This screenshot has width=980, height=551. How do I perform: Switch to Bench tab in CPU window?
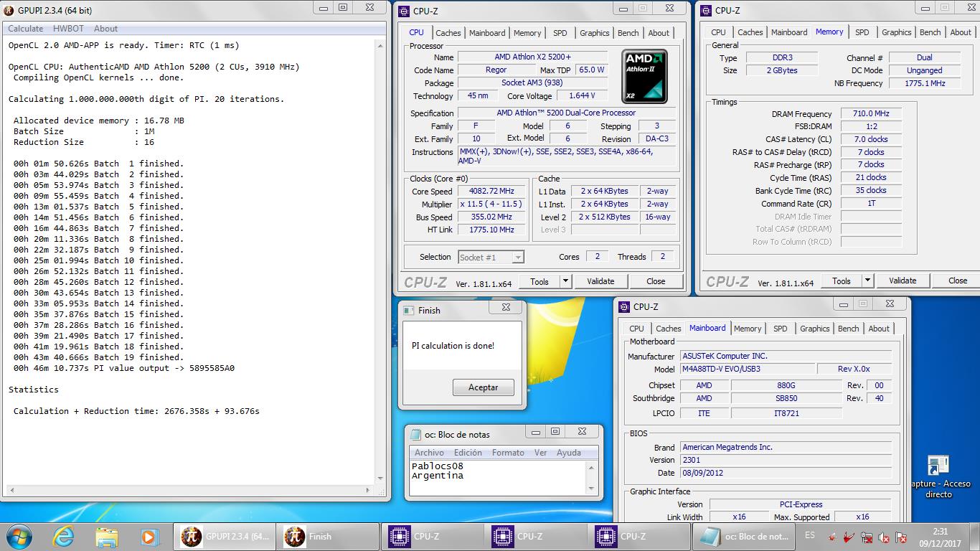(x=628, y=33)
